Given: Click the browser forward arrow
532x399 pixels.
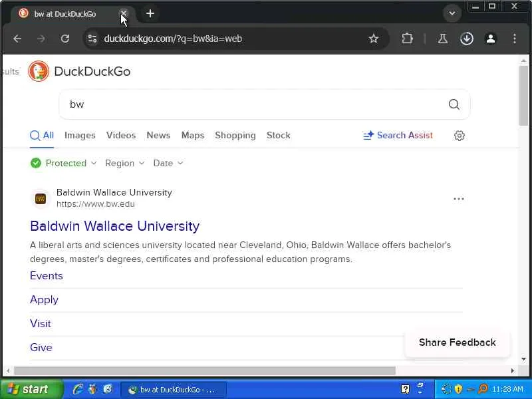Looking at the screenshot, I should coord(41,39).
